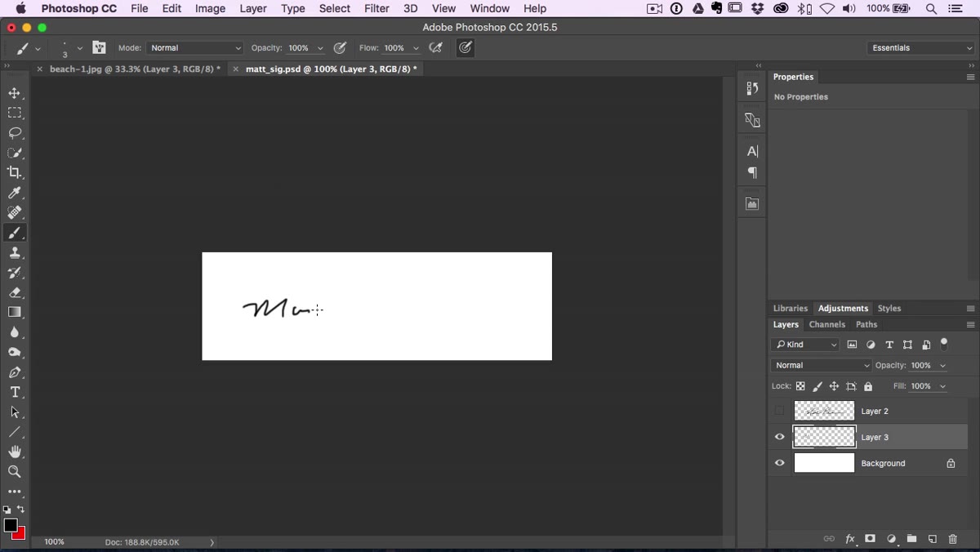Create a new group folder icon
Screen dimensions: 980x552
click(911, 539)
